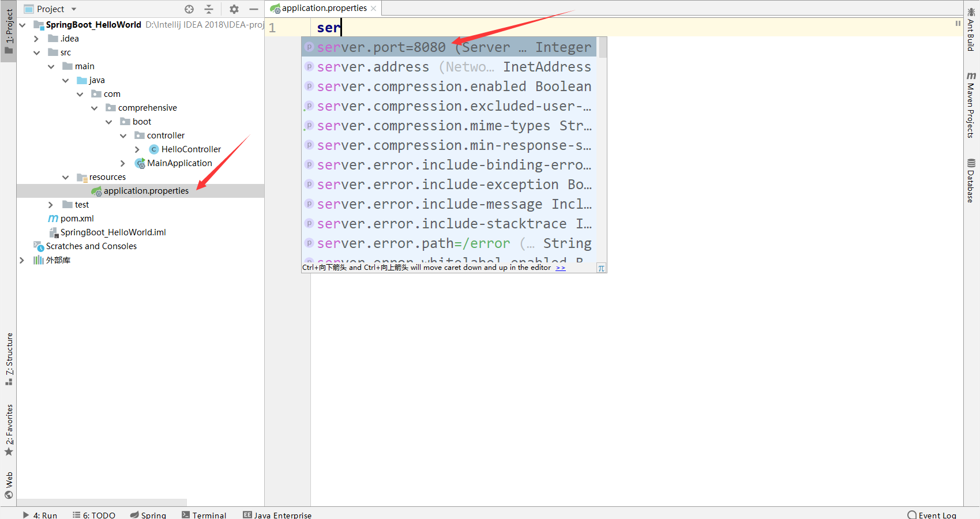The width and height of the screenshot is (980, 519).
Task: Click the editor pause inspection icon
Action: (x=958, y=24)
